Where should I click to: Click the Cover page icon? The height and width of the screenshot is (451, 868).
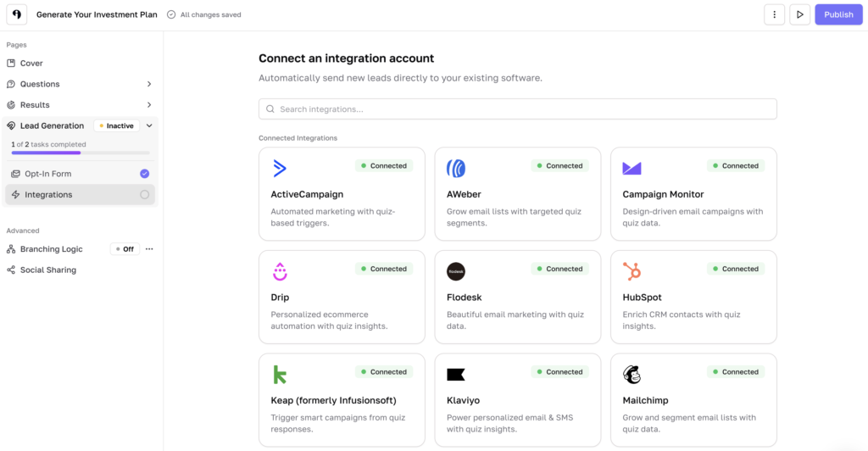click(11, 63)
